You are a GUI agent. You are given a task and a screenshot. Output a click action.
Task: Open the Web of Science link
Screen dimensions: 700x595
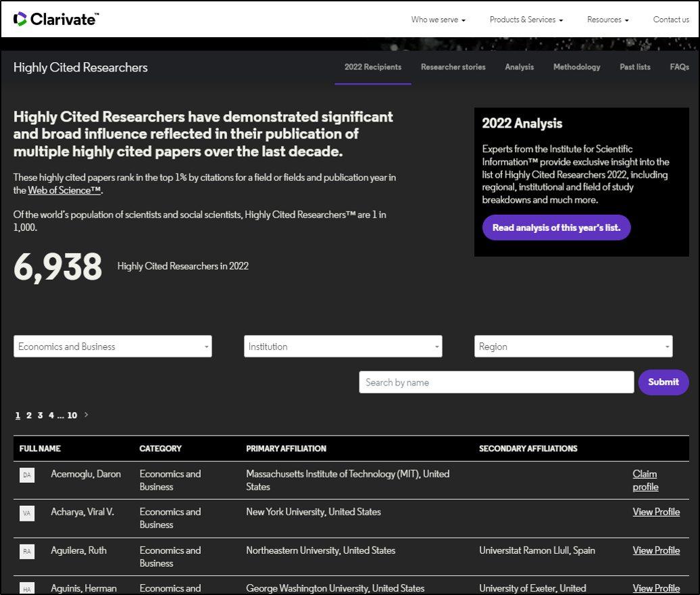point(64,190)
